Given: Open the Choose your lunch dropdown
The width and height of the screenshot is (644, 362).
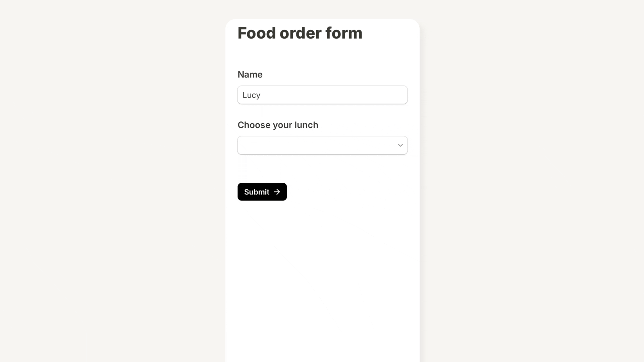Looking at the screenshot, I should 322,145.
